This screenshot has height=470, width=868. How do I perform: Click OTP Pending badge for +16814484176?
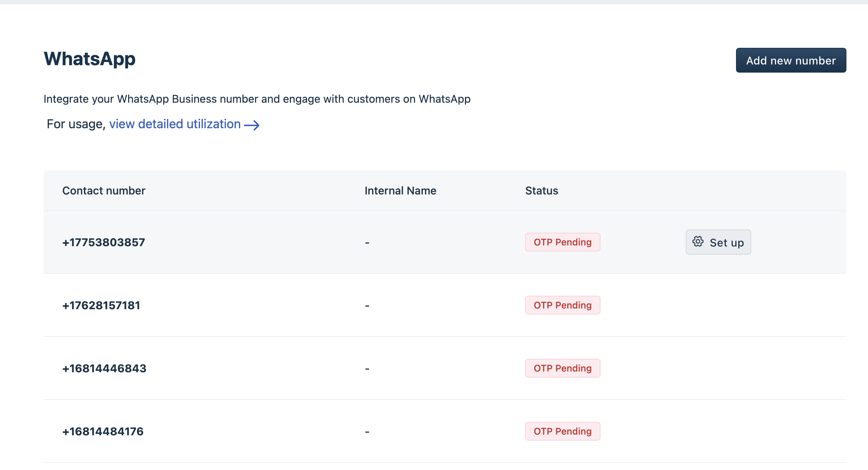[x=562, y=431]
